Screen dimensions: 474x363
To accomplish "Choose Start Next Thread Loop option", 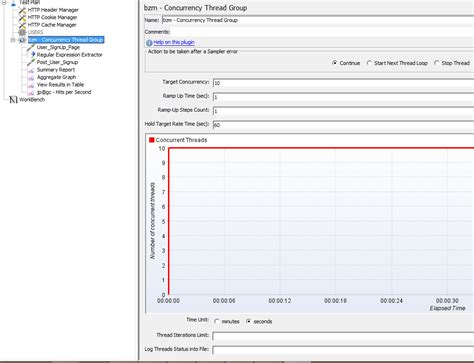I will [369, 63].
